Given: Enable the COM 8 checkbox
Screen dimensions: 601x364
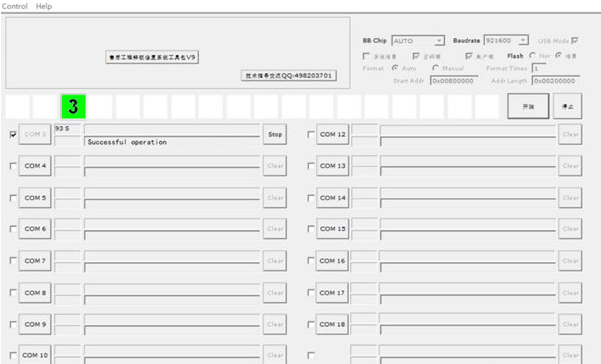Looking at the screenshot, I should point(13,293).
